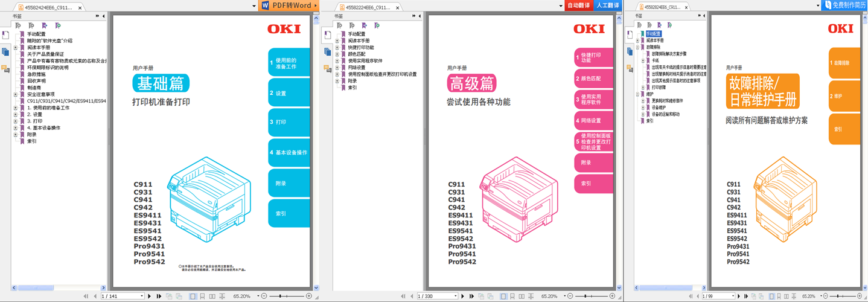This screenshot has width=868, height=302.
Task: Open 回收声明 bookmark in left window
Action: coord(36,81)
